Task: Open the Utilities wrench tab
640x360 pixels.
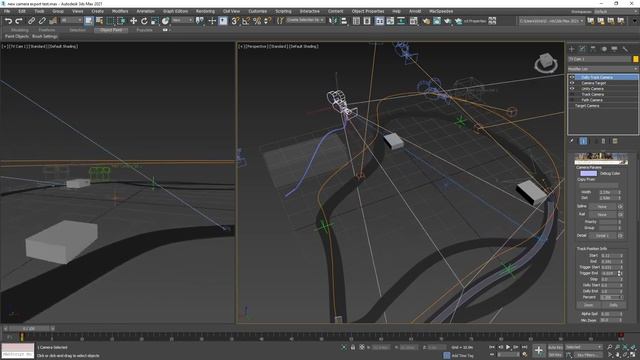Action: tap(625, 49)
